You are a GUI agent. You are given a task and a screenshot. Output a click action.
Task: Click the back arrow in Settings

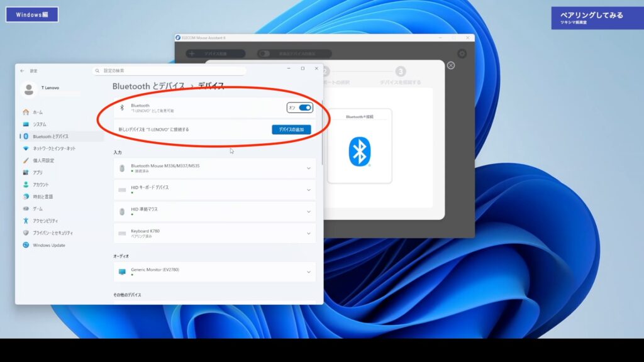click(x=23, y=71)
